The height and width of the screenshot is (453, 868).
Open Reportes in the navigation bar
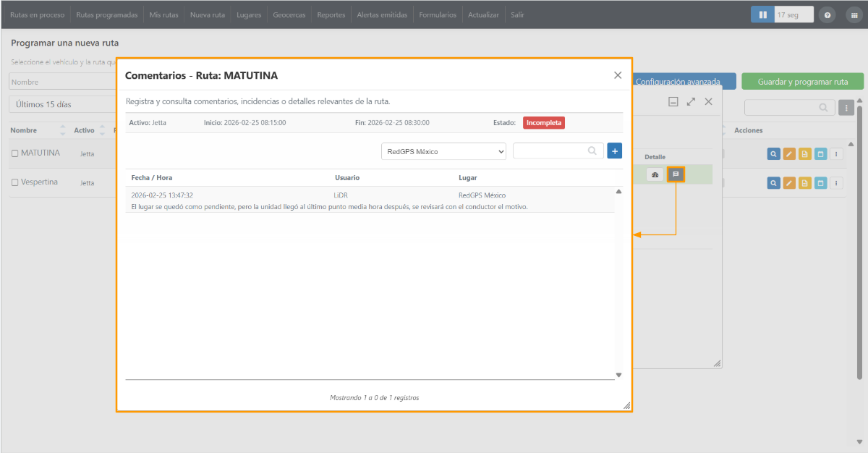pos(331,15)
